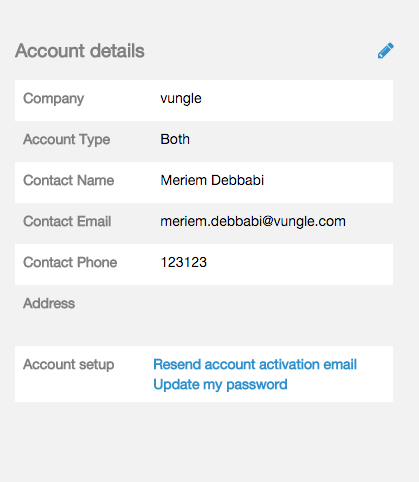
Task: Select the Company row label
Action: tap(54, 99)
